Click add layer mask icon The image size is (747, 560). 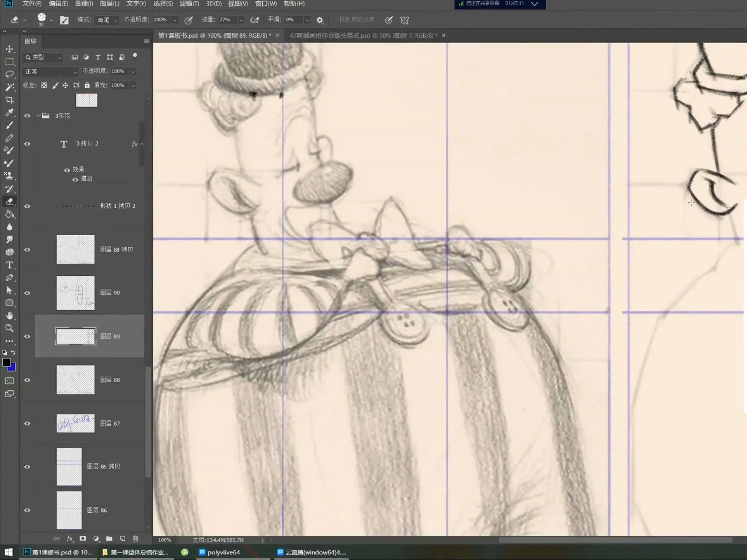coord(83,539)
